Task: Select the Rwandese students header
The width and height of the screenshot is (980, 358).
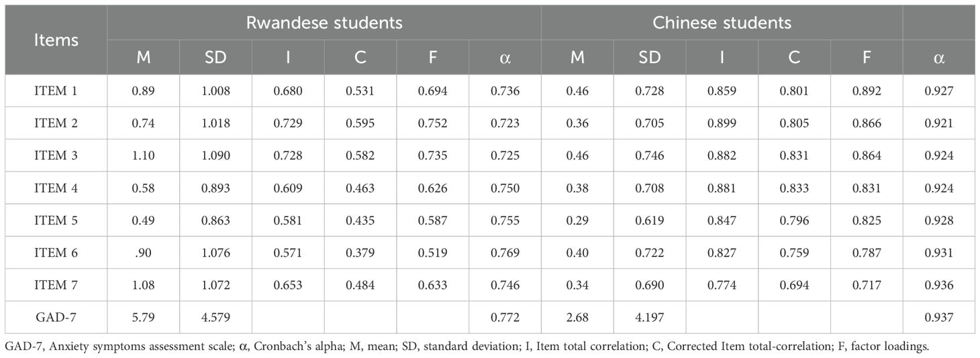Action: [x=324, y=23]
